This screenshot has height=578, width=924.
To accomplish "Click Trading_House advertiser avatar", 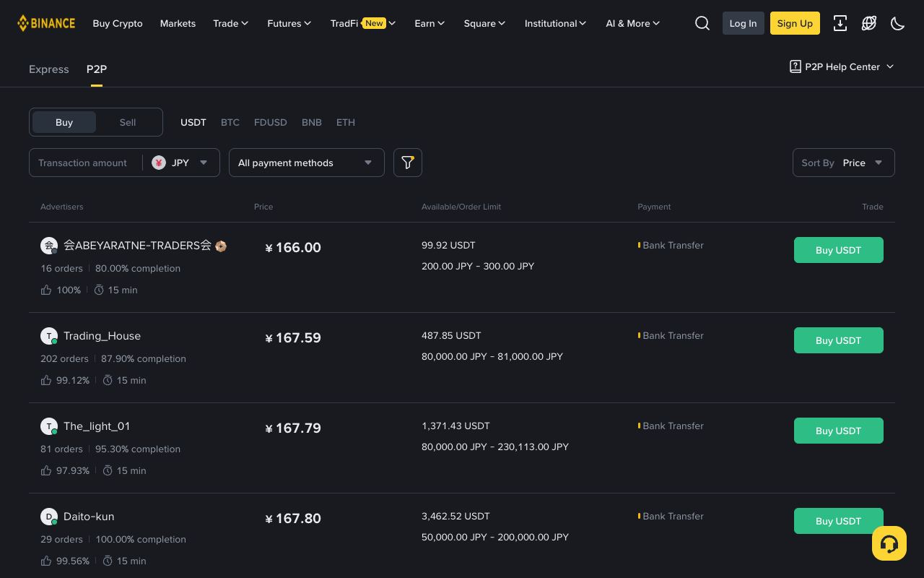I will (49, 336).
